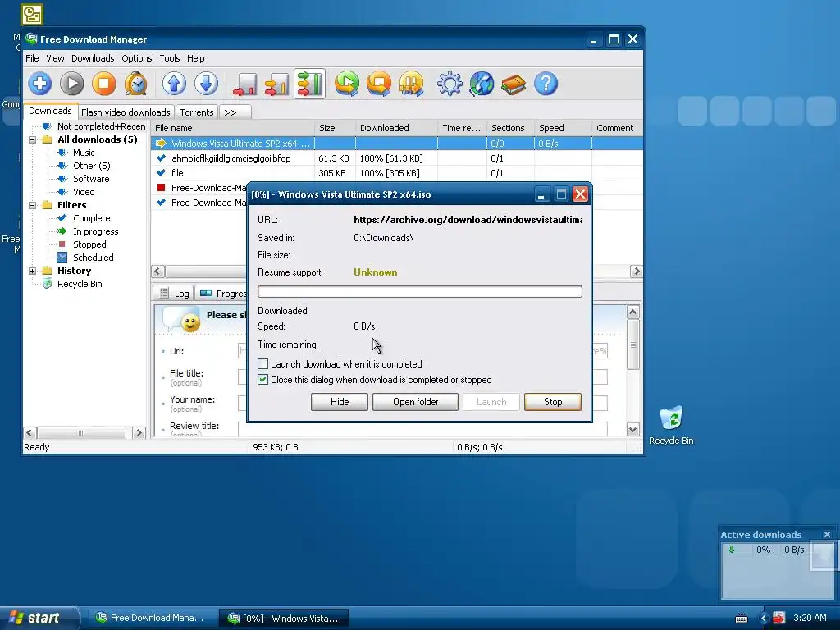Click review pane scroll down arrow
This screenshot has height=630, width=840.
[632, 430]
